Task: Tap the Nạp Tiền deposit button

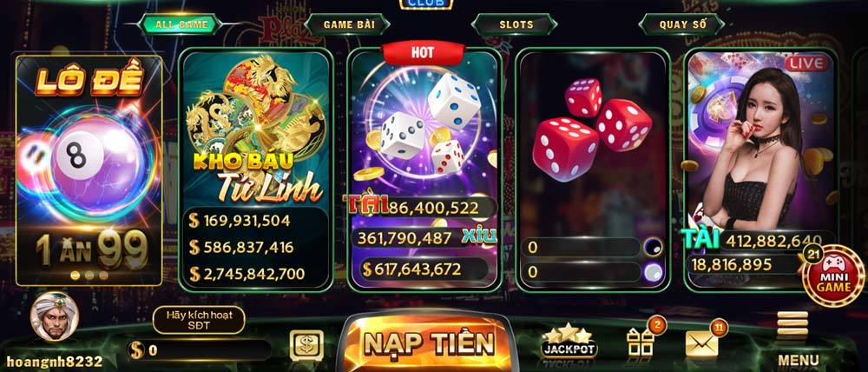Action: point(427,343)
